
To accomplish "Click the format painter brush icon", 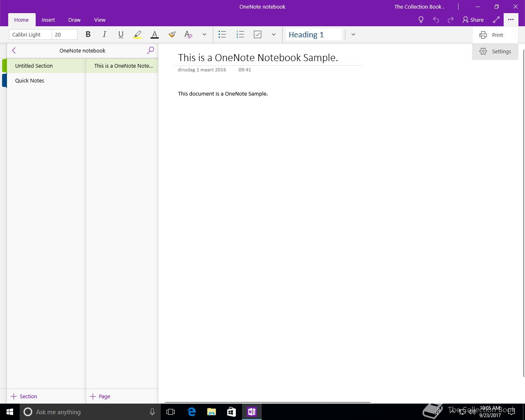I will (x=172, y=34).
